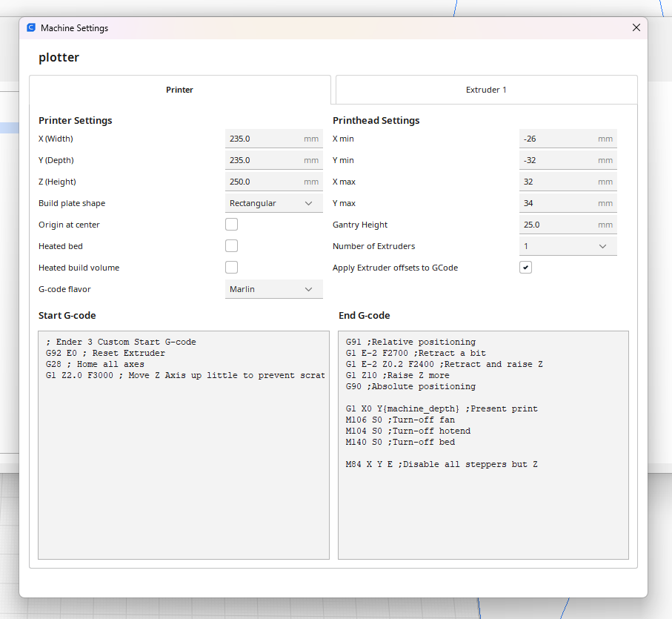Switch to the Extruder 1 tab

[x=486, y=90]
